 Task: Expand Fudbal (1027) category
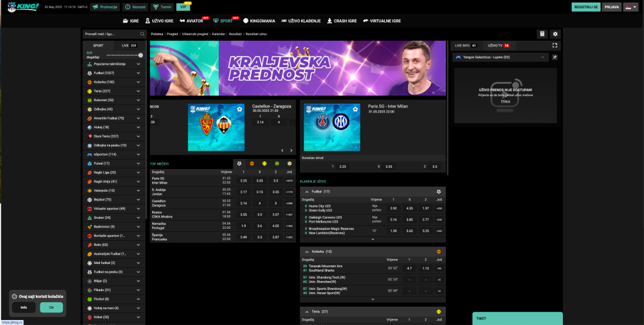(138, 73)
